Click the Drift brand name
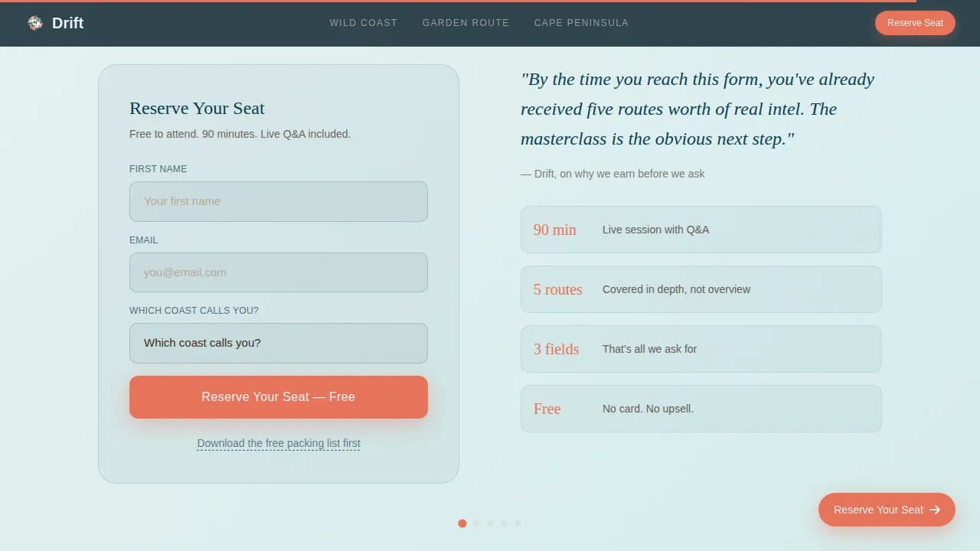The height and width of the screenshot is (551, 980). [x=68, y=23]
